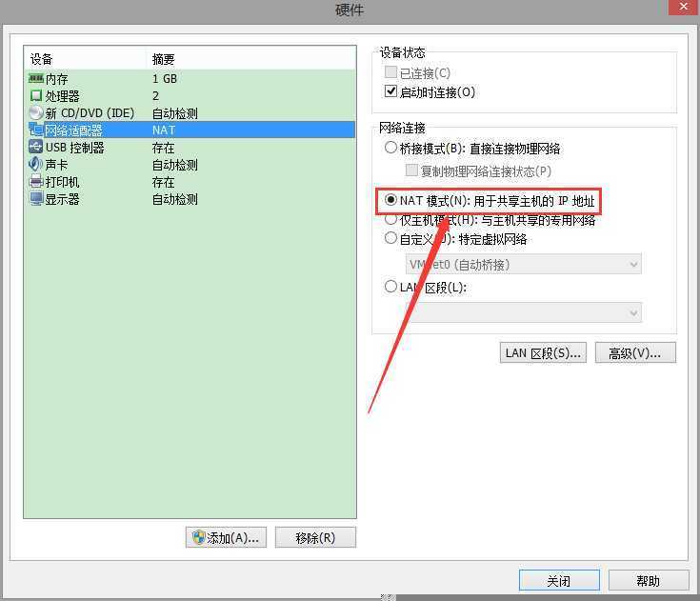The height and width of the screenshot is (601, 700).
Task: Toggle the 启动时连接(O) checkbox
Action: pos(390,91)
